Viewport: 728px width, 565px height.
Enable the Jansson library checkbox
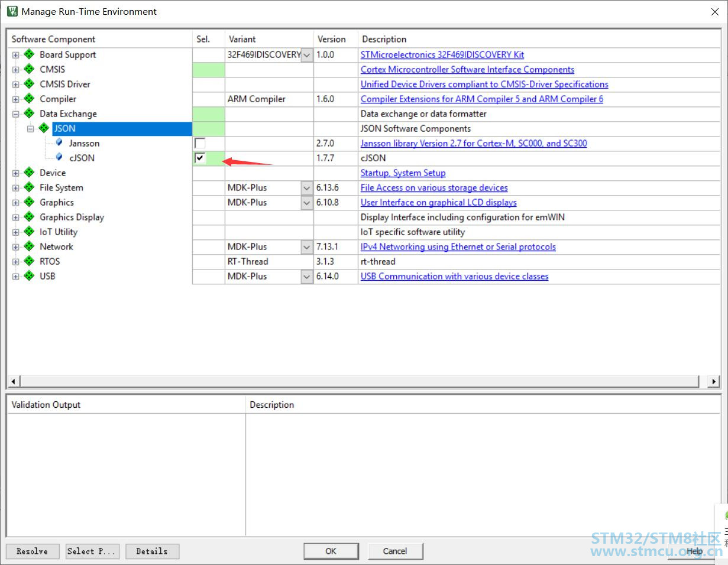point(200,143)
